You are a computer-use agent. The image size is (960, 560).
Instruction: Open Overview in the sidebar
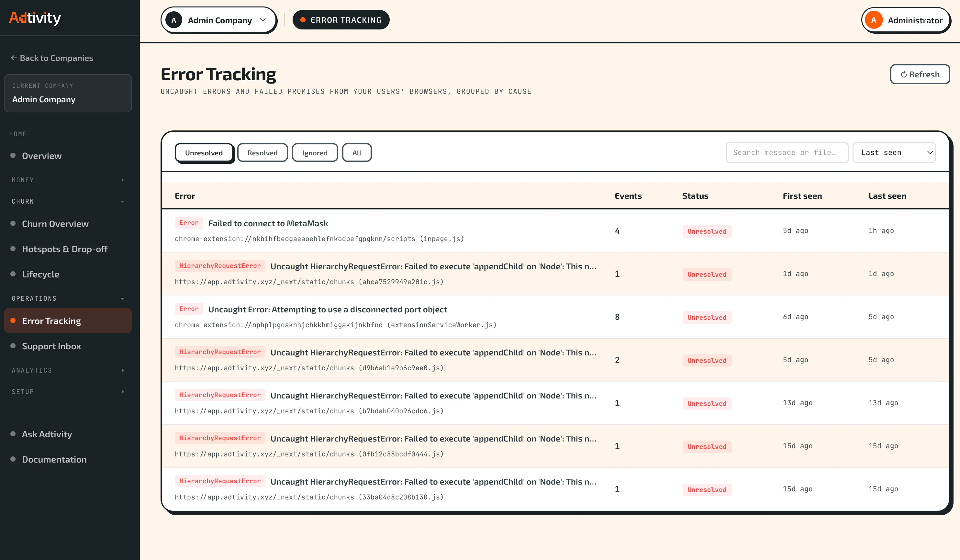point(68,156)
